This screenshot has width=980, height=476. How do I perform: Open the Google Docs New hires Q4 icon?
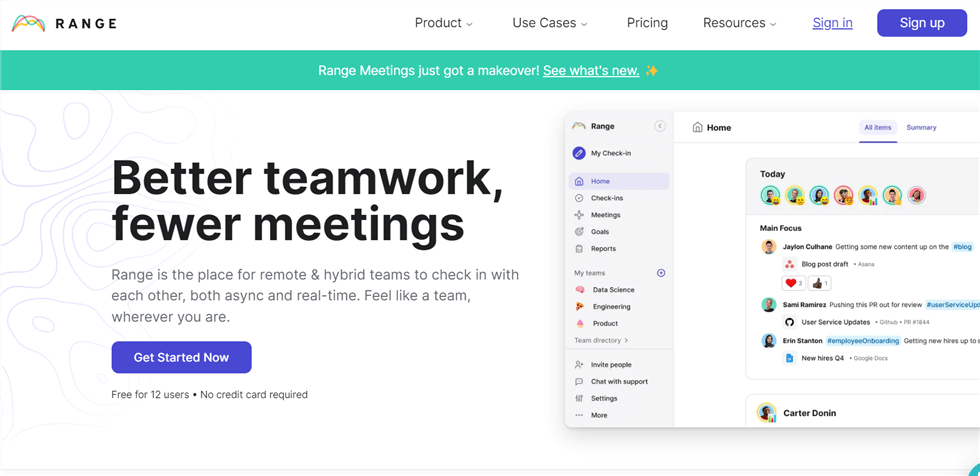(x=790, y=358)
